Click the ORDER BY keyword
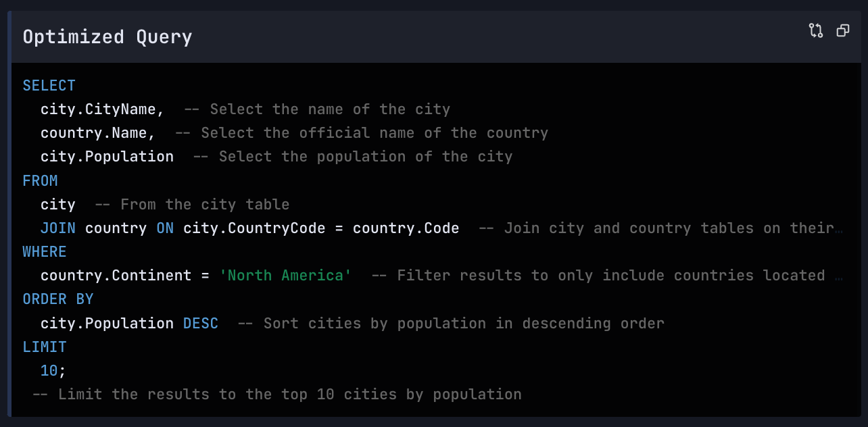 pos(58,299)
